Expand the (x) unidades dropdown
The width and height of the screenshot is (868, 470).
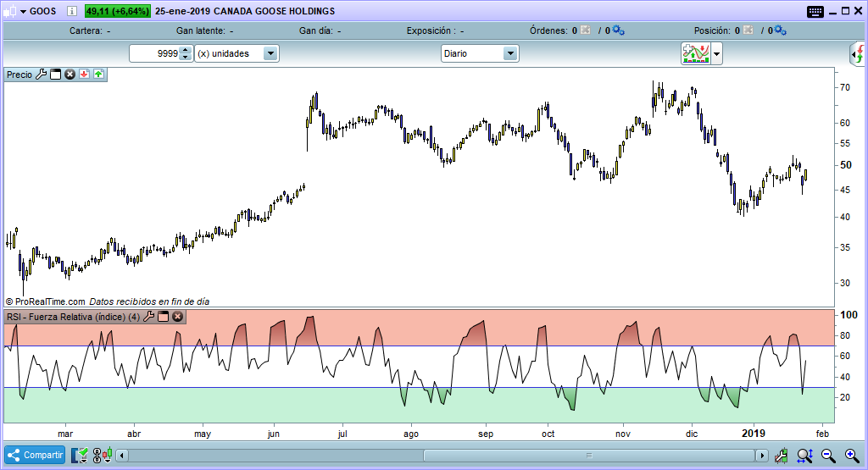270,53
